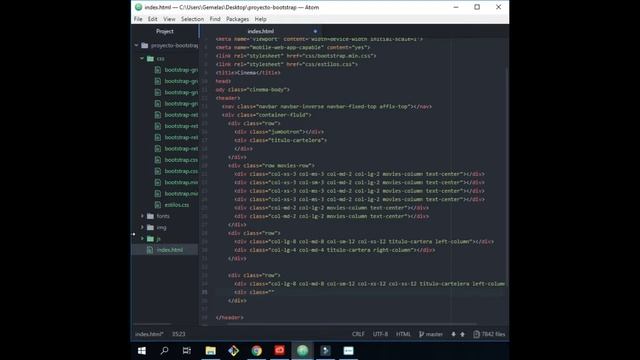The height and width of the screenshot is (360, 640).
Task: Click the master branch label
Action: coord(434,334)
